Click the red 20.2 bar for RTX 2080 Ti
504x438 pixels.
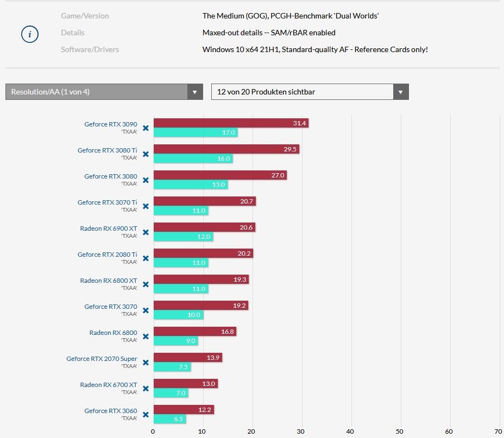pyautogui.click(x=204, y=253)
